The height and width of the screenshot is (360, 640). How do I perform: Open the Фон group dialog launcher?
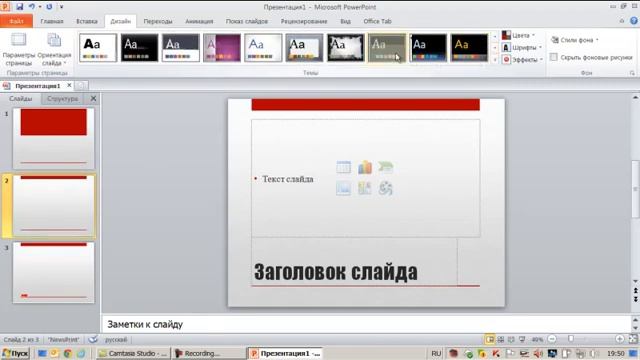[632, 73]
